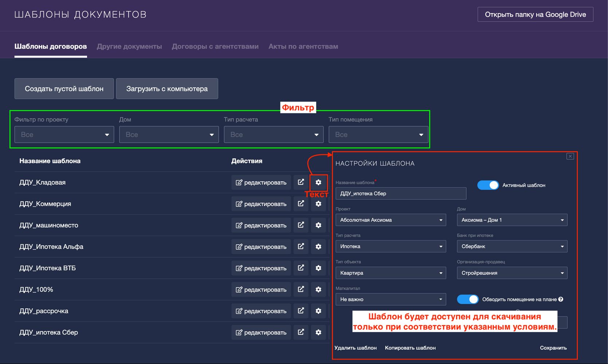Close the Настройки шаблона panel

point(570,156)
